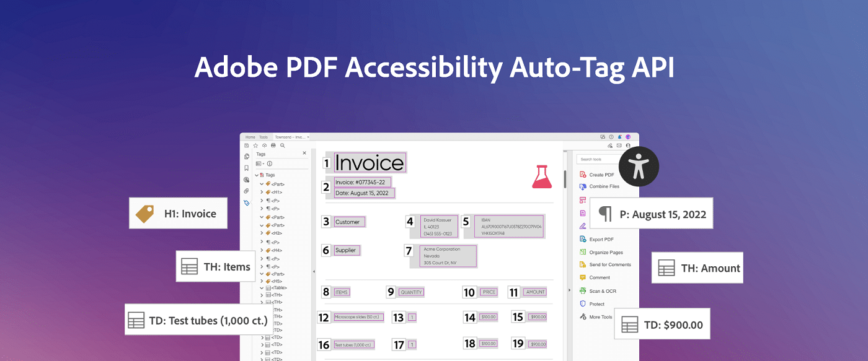Image resolution: width=868 pixels, height=361 pixels.
Task: Click the star bookmark icon in toolbar
Action: (255, 146)
